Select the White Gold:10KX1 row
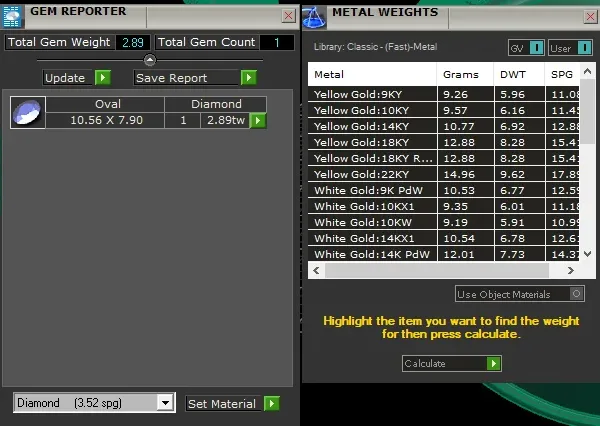This screenshot has height=426, width=600. [443, 206]
